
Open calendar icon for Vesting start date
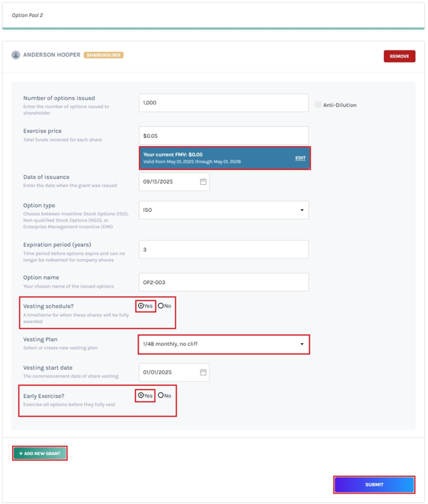203,373
